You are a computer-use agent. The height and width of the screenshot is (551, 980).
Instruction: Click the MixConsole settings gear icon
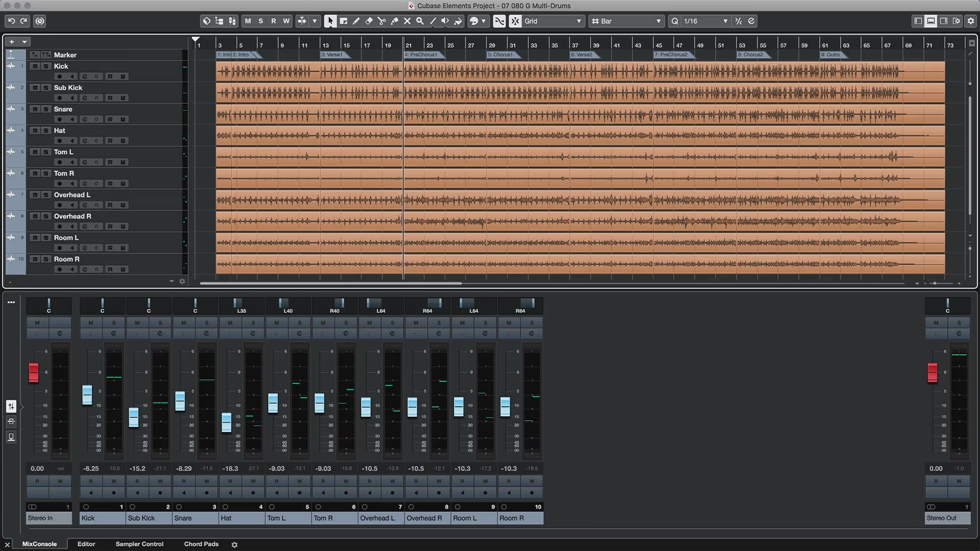tap(235, 544)
